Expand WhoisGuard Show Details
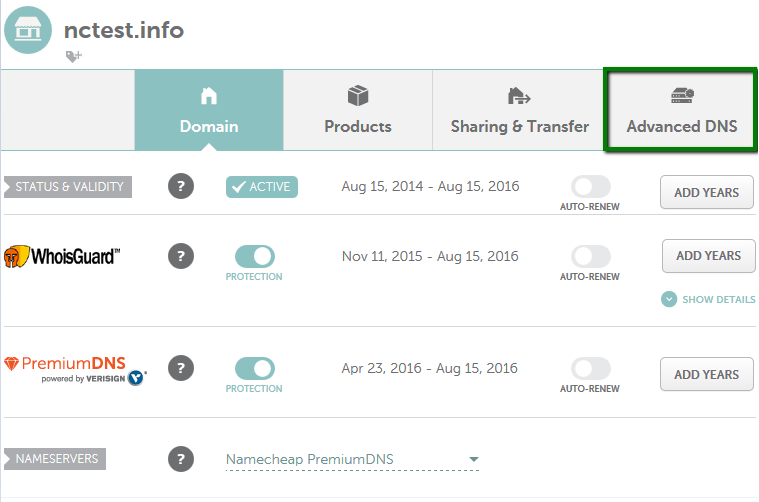This screenshot has width=759, height=502. pyautogui.click(x=708, y=299)
